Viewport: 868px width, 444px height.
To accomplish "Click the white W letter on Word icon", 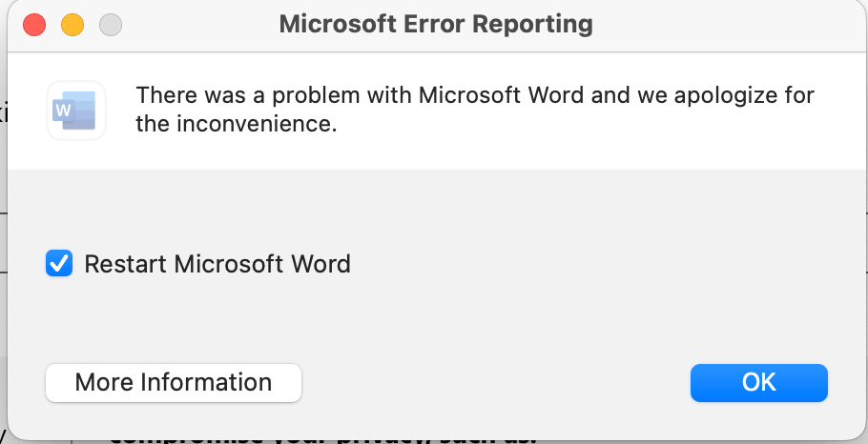I will pos(65,111).
